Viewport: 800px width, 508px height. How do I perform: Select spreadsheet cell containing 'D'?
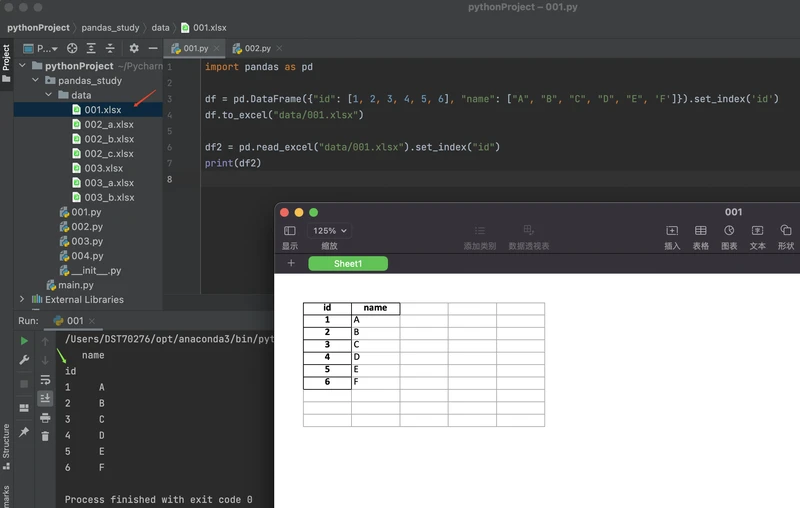[376, 357]
